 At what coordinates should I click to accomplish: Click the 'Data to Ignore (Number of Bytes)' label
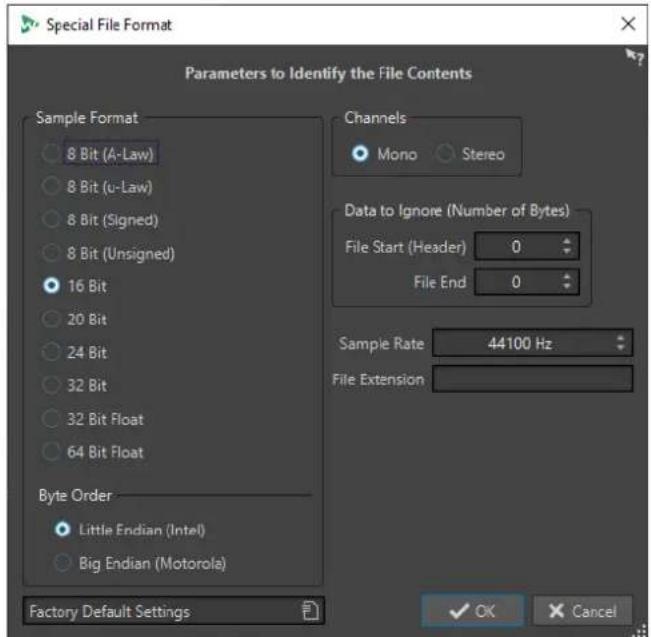[457, 211]
